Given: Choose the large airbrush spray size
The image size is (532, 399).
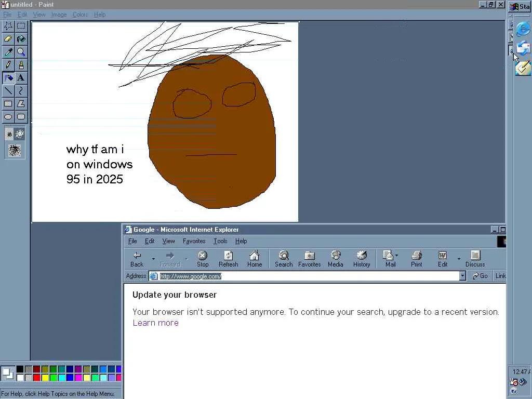Looking at the screenshot, I should pos(15,150).
